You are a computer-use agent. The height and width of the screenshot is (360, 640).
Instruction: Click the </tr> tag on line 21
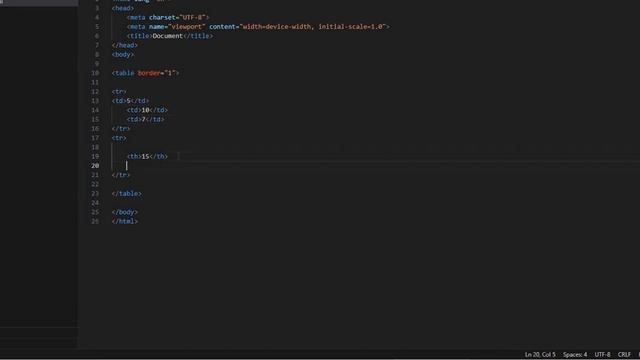click(x=121, y=175)
